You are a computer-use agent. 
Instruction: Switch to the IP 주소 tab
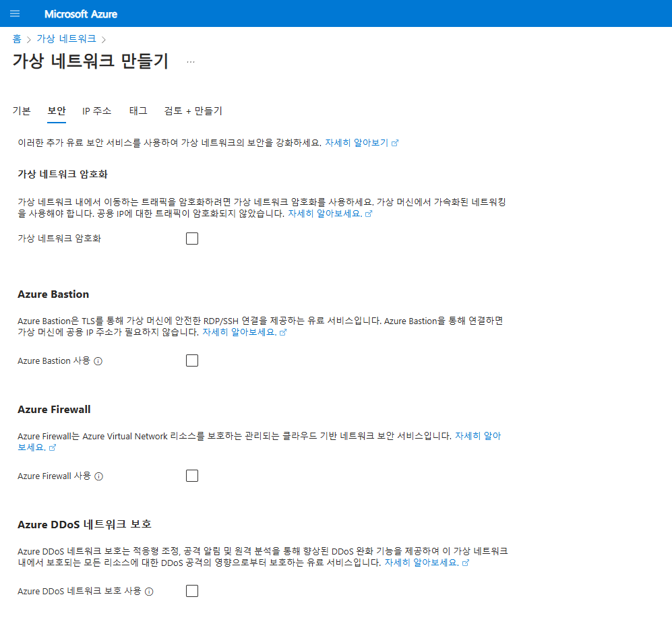coord(96,111)
